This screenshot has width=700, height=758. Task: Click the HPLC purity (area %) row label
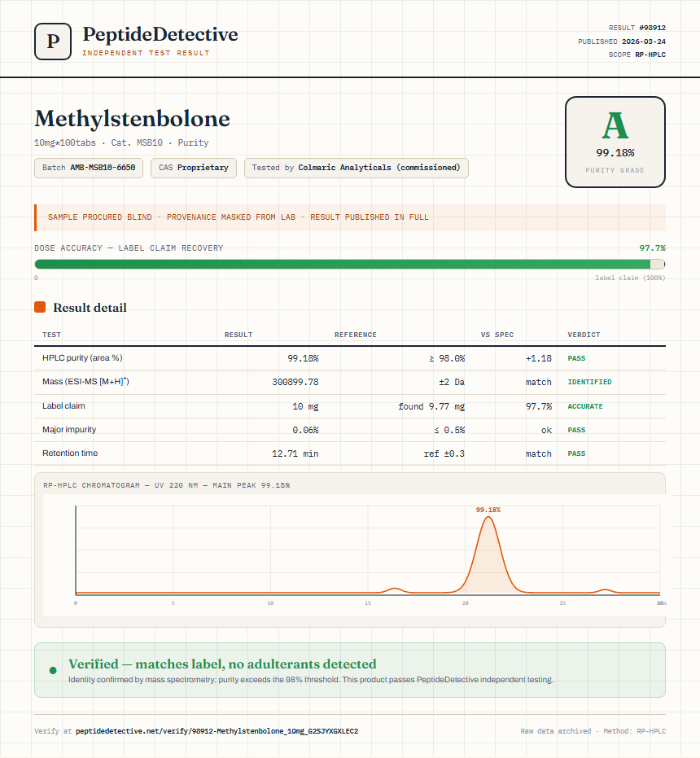tap(82, 357)
